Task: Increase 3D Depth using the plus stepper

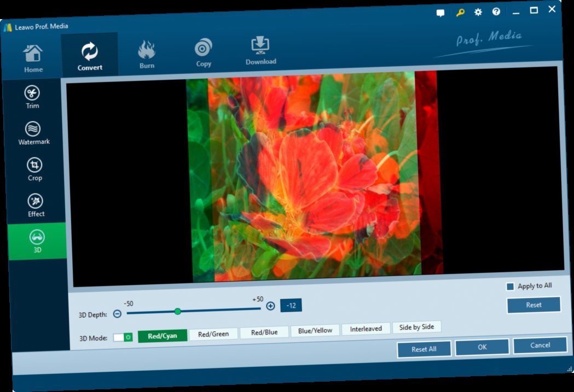Action: tap(269, 307)
